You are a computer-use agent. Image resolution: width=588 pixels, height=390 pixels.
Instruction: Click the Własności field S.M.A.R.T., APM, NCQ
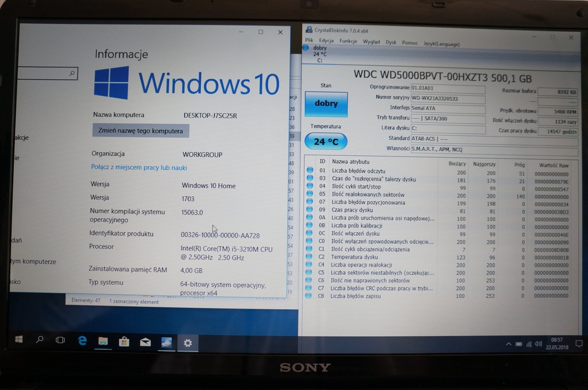coord(494,150)
